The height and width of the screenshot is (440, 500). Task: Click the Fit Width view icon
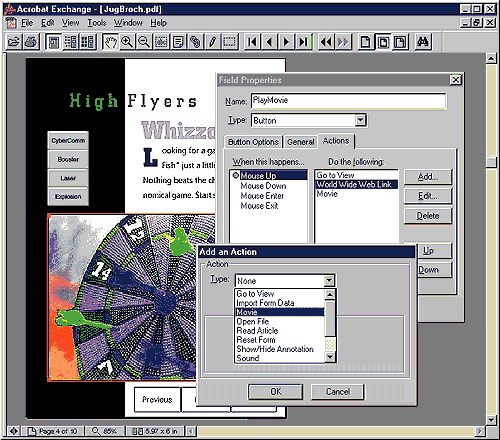[400, 42]
